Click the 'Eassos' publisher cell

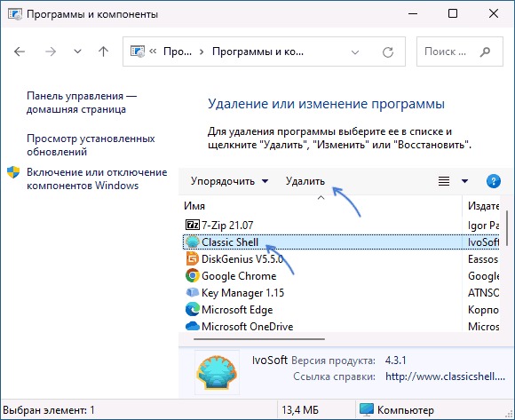[x=483, y=259]
